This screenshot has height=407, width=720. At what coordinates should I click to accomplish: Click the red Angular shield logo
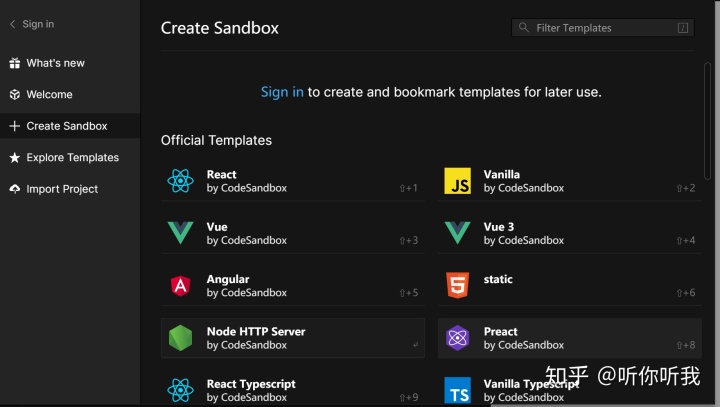click(x=180, y=285)
